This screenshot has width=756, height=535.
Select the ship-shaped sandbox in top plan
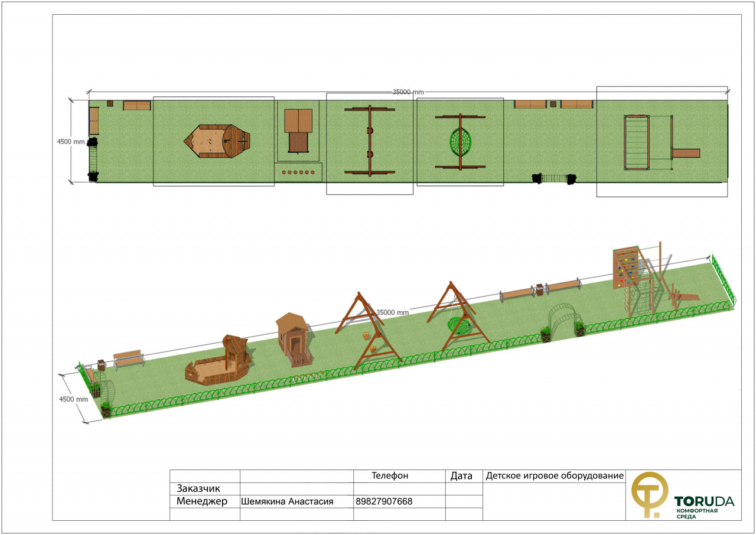click(217, 142)
